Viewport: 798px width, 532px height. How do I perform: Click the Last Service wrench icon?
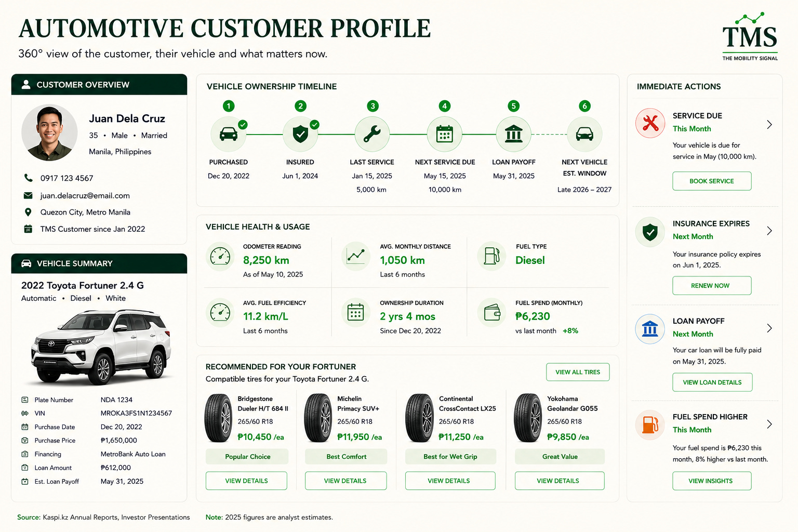[x=372, y=134]
